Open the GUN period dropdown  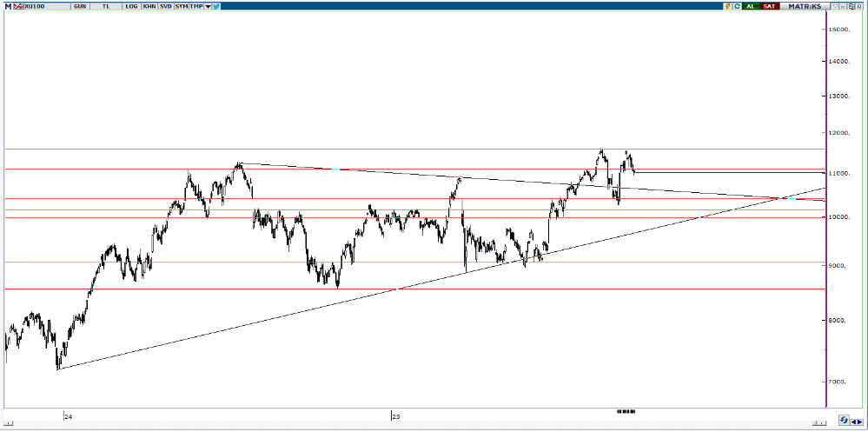click(80, 6)
